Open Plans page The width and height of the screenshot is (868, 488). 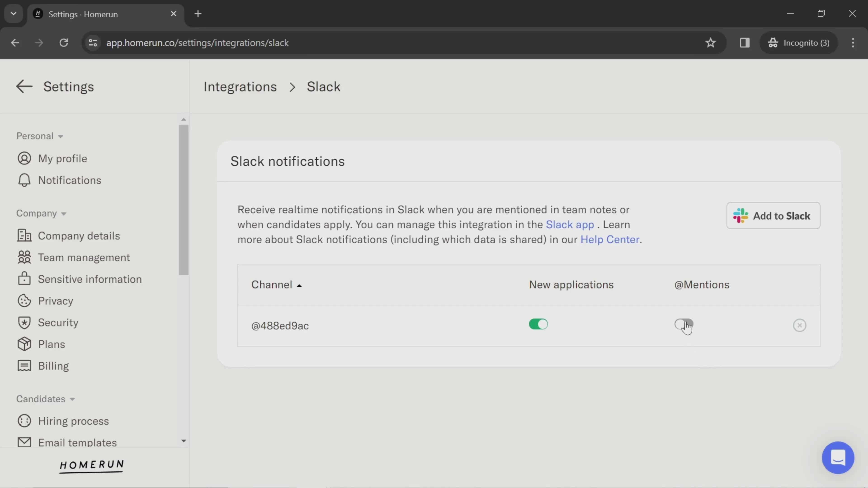click(51, 344)
